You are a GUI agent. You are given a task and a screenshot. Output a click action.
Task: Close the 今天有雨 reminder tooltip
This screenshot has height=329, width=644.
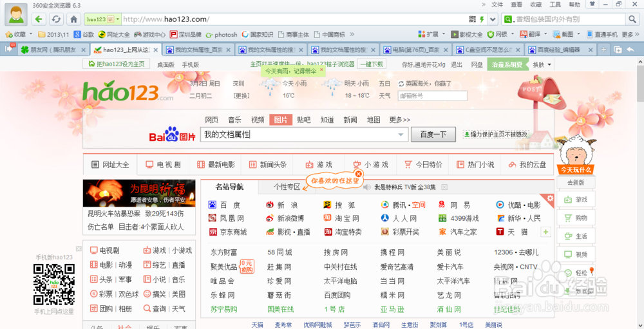(x=321, y=70)
